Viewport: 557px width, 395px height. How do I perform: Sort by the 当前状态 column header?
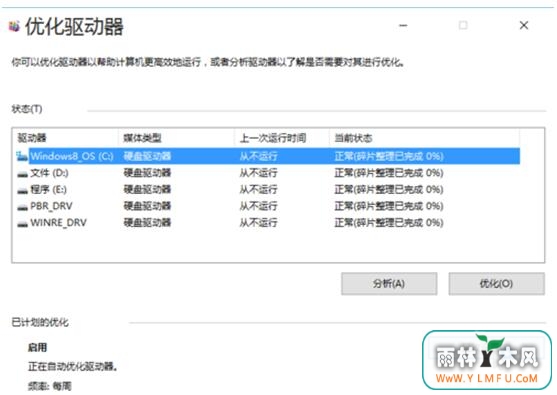click(x=424, y=138)
